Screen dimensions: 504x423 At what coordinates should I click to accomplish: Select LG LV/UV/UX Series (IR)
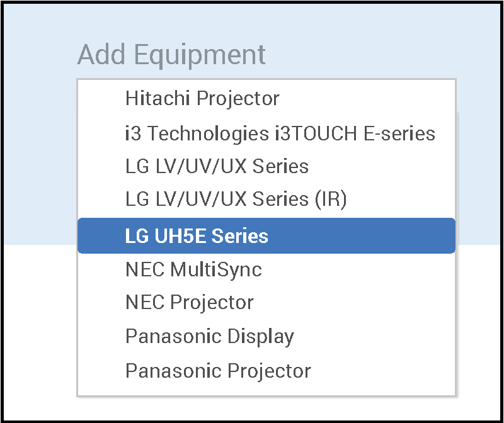point(236,200)
